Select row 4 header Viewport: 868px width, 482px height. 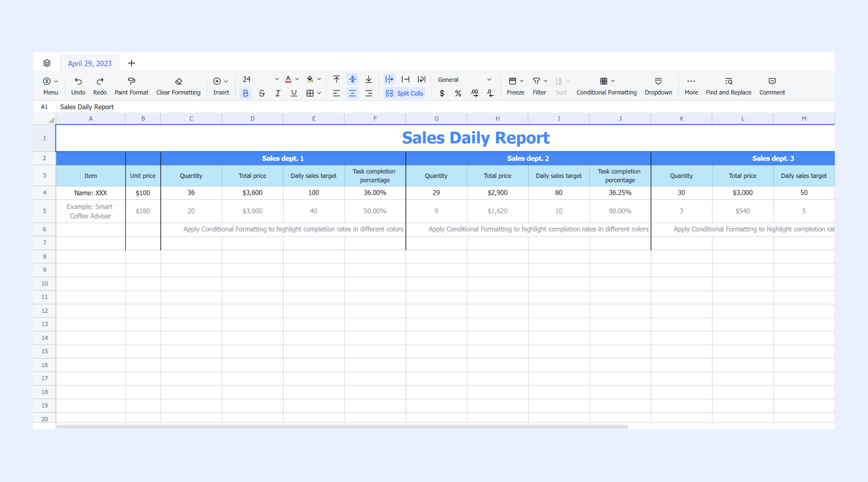click(45, 193)
